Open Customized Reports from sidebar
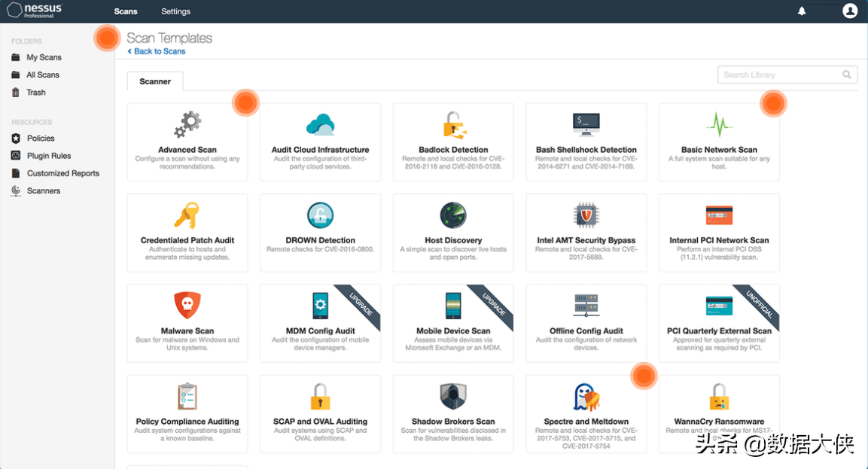The width and height of the screenshot is (868, 469). pos(63,173)
